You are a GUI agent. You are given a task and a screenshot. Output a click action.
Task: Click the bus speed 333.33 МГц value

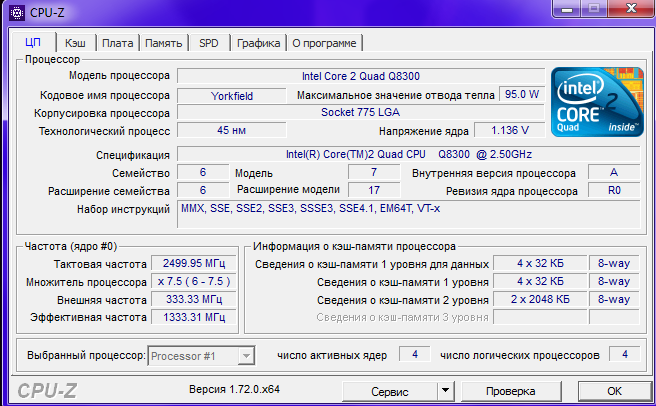click(x=194, y=299)
